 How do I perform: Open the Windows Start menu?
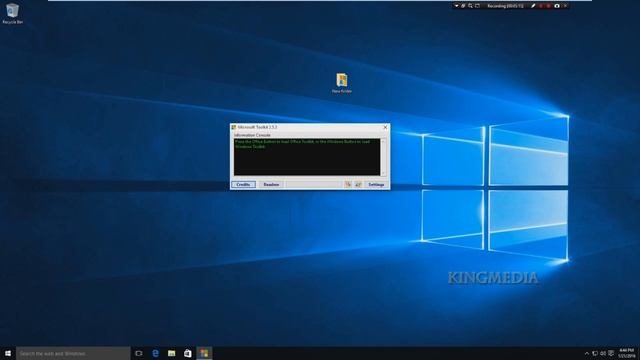click(x=8, y=353)
